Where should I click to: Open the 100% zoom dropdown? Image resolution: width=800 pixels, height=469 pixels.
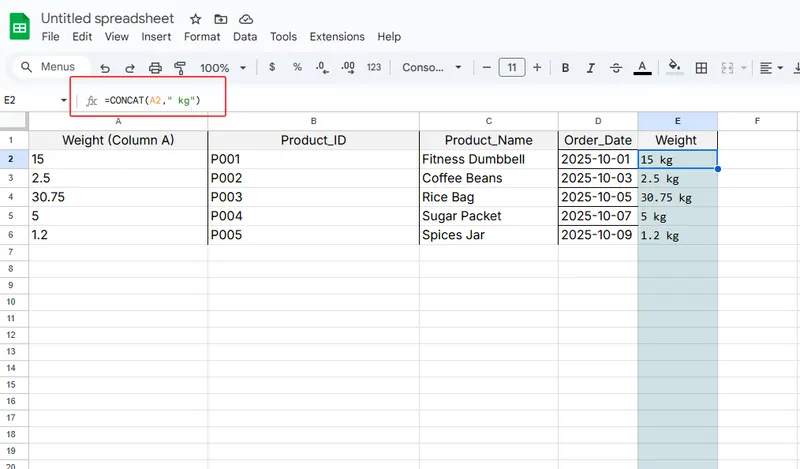222,68
